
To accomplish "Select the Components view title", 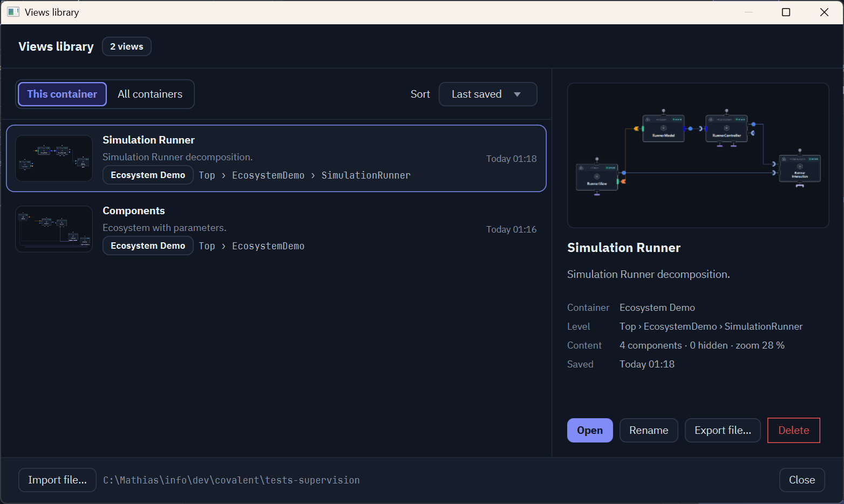I will [x=134, y=210].
